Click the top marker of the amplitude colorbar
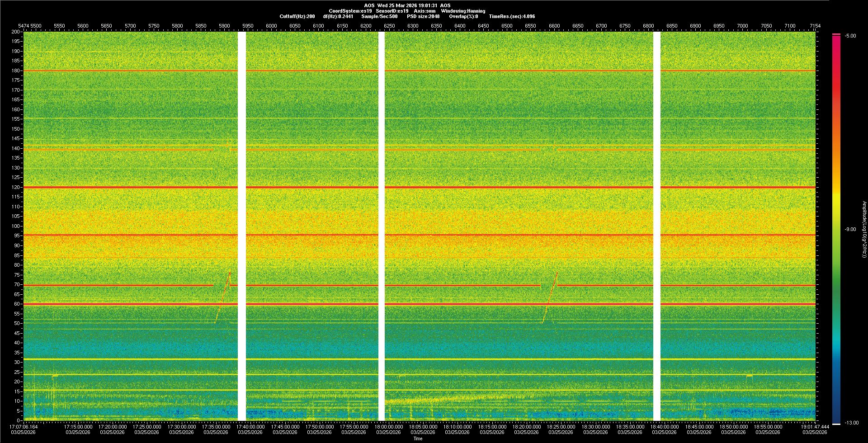The height and width of the screenshot is (443, 868). pyautogui.click(x=836, y=34)
